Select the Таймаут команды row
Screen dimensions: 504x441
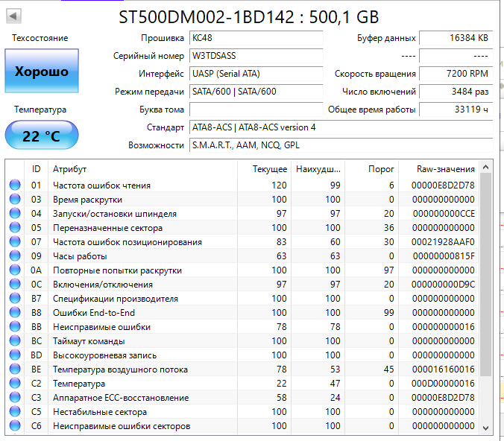(x=242, y=340)
